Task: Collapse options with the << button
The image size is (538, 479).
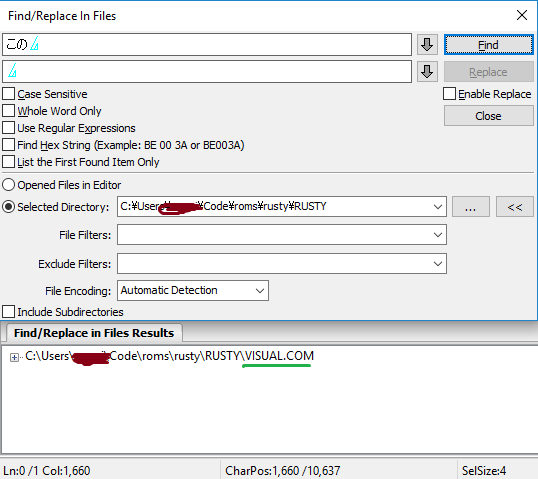Action: point(515,207)
